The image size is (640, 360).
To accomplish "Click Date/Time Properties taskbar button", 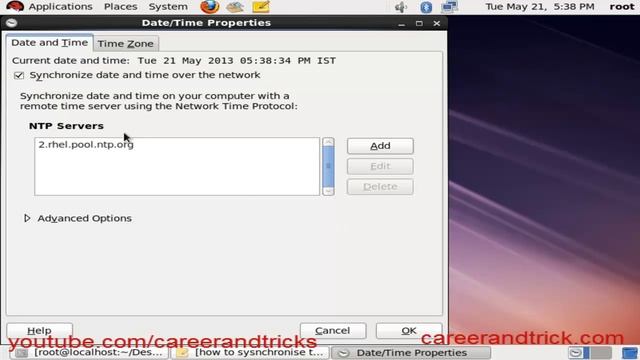I will click(411, 353).
